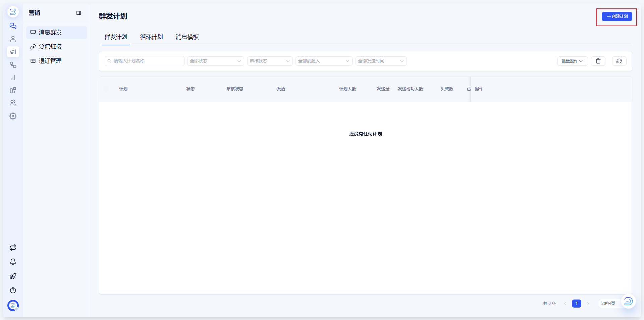Select the marketing megaphone icon

(13, 52)
